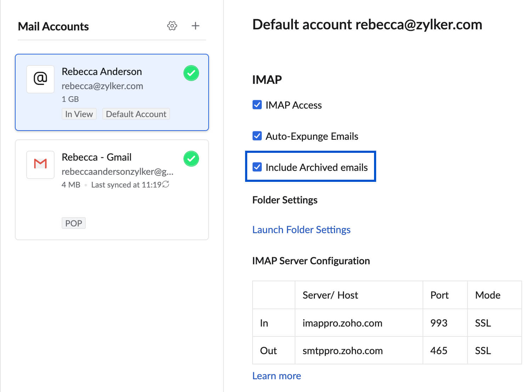Image resolution: width=532 pixels, height=392 pixels.
Task: Click green checkmark on Rebecca - Gmail account
Action: pyautogui.click(x=191, y=159)
